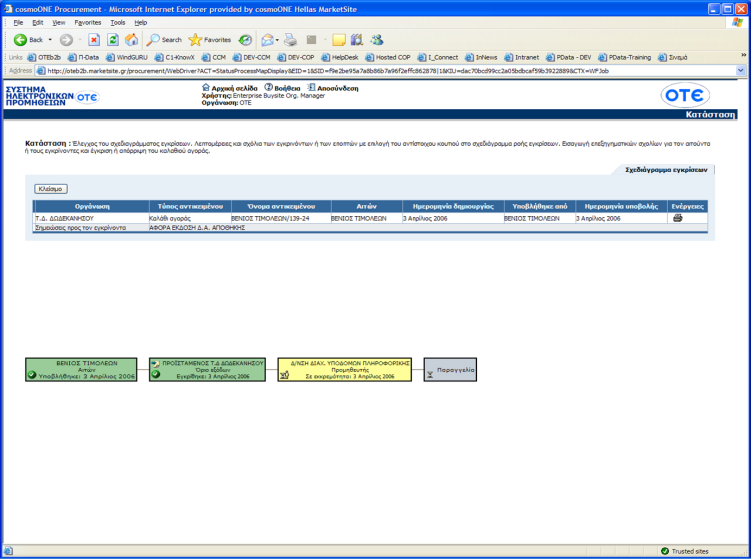
Task: Open the Messenger people icon
Action: pos(377,40)
